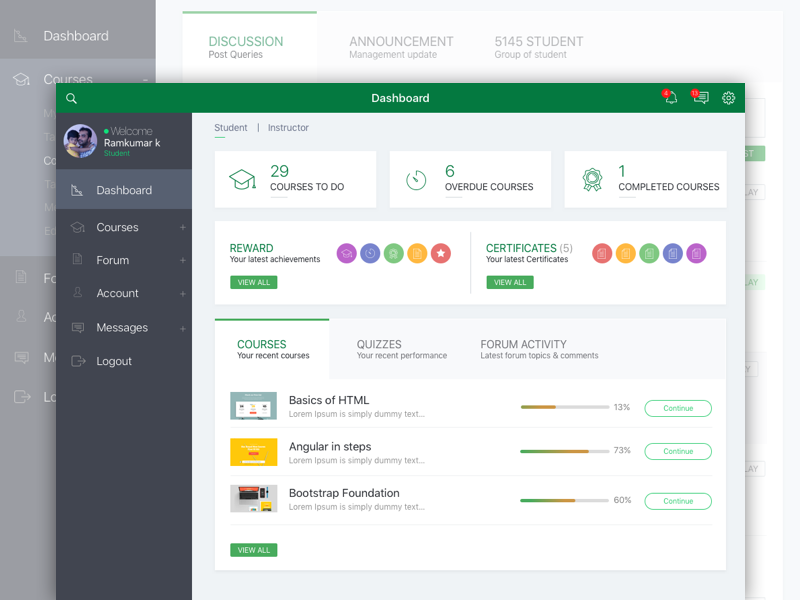Click the purple certificate badge
The image size is (800, 600).
point(696,253)
